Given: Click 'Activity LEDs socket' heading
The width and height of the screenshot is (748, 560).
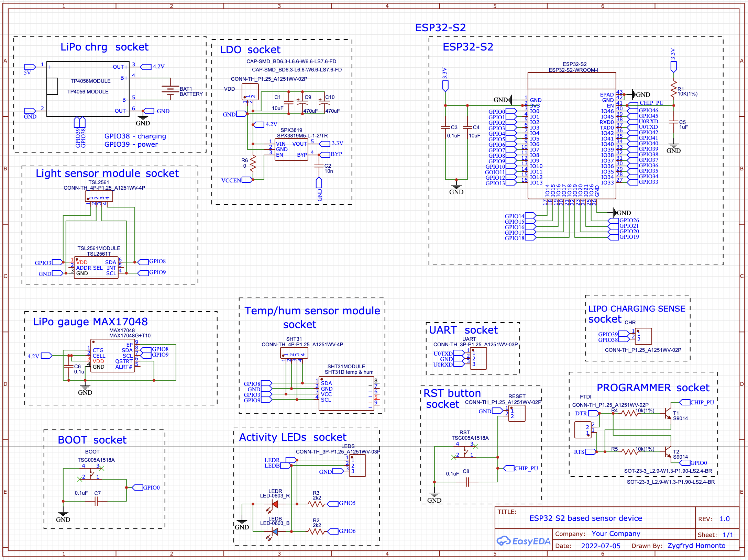Looking at the screenshot, I should pos(293,437).
